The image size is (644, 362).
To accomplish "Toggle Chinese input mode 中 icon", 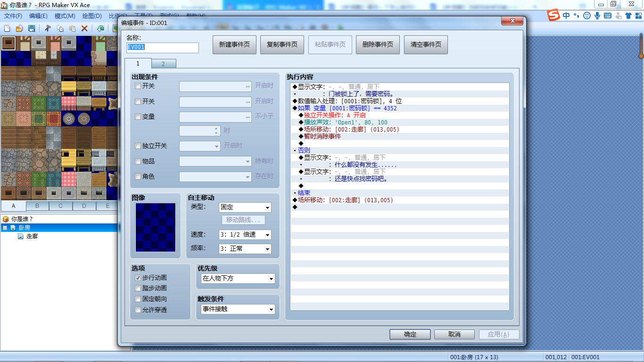I will click(566, 16).
